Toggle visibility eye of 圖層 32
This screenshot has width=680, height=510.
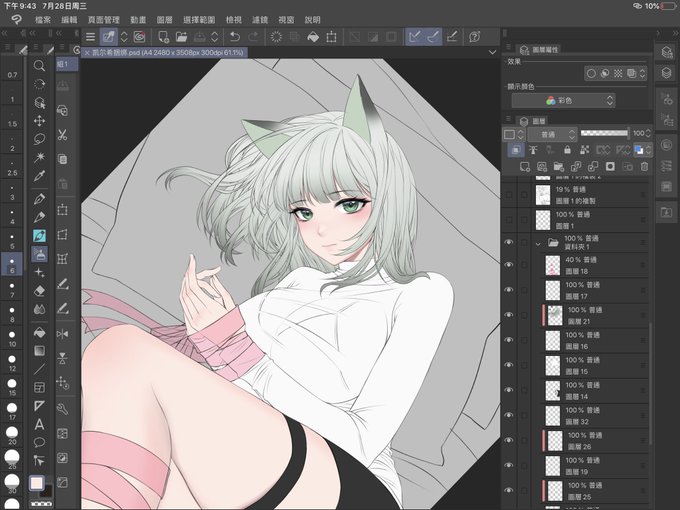(509, 415)
